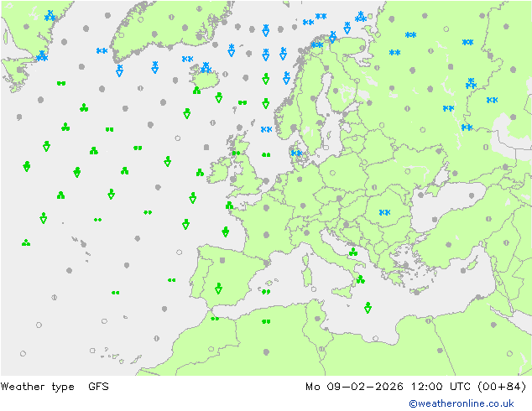This screenshot has width=532, height=411.
Task: Click the green rain dots over northern Algeria
Action: (266, 321)
